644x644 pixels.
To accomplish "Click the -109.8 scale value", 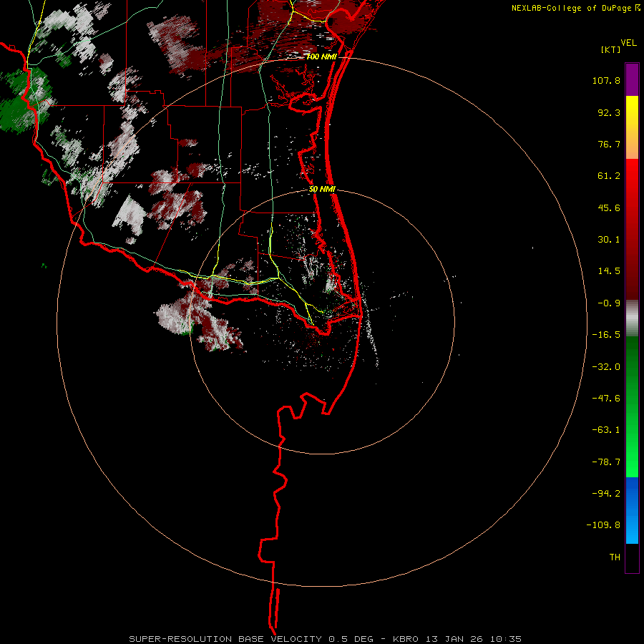I will pyautogui.click(x=603, y=525).
